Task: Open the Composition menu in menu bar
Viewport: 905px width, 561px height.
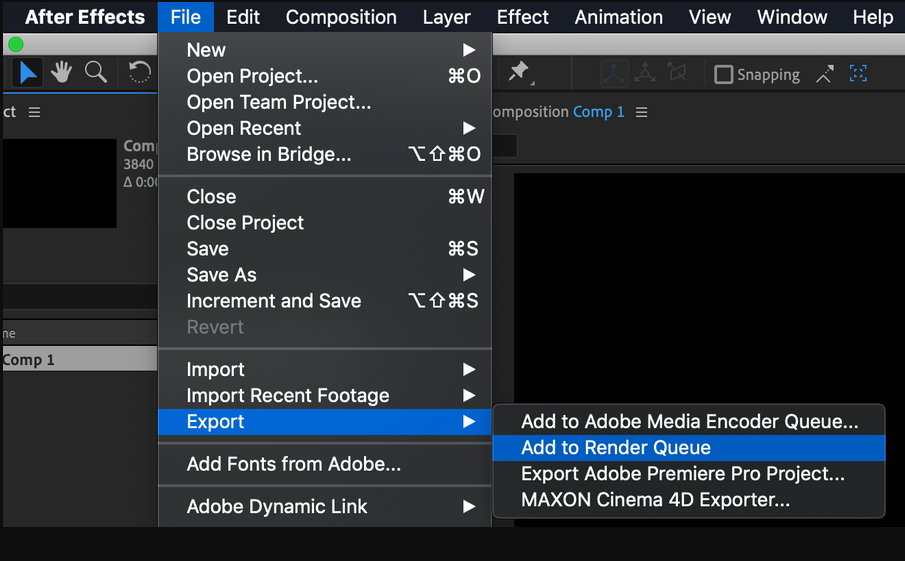Action: point(340,17)
